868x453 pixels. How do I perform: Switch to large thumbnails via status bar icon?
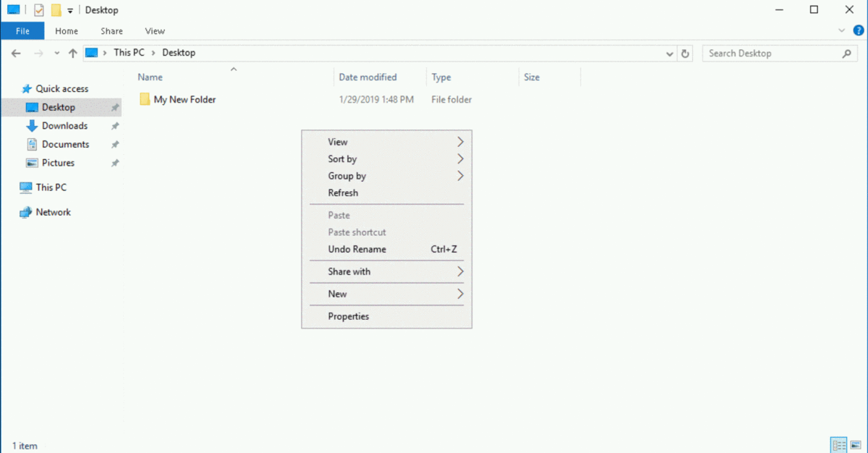pyautogui.click(x=855, y=445)
